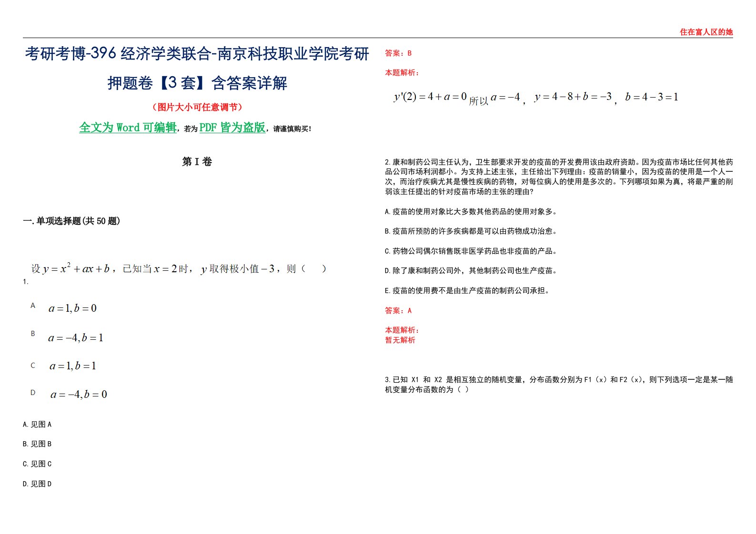Screen dimensions: 756x534
Task: Click the header text 住在富人区的她
Action: (x=706, y=32)
